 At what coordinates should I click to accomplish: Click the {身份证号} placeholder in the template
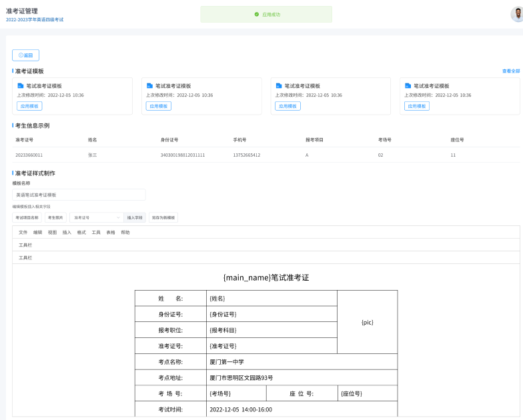click(x=223, y=315)
